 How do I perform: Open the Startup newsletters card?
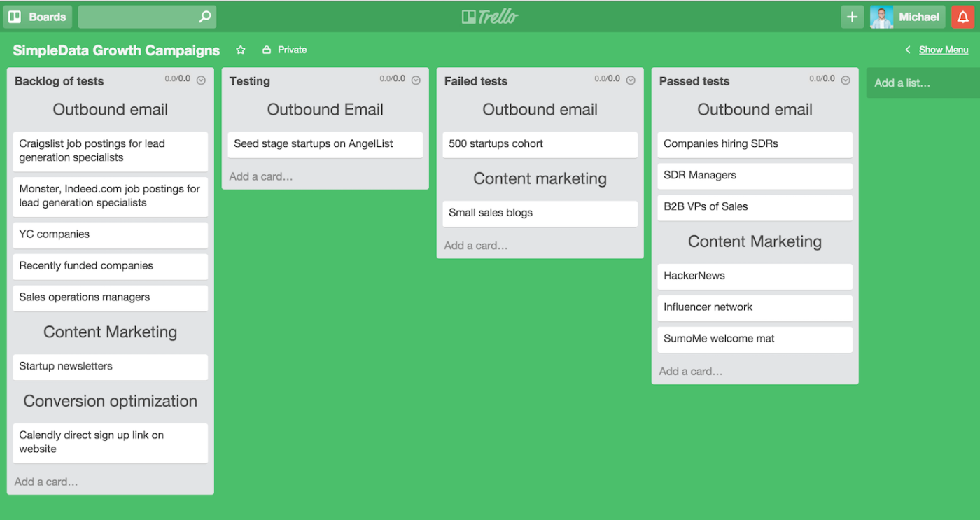coord(111,367)
